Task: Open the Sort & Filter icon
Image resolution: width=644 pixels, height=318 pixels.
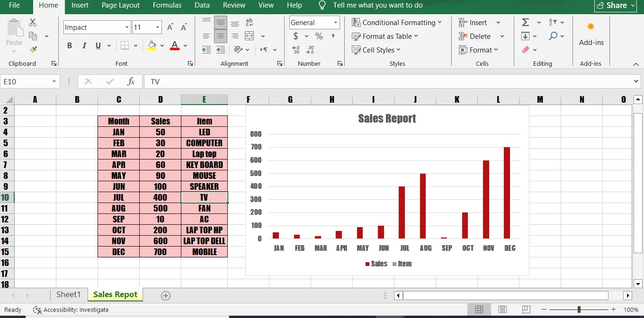Action: 553,22
